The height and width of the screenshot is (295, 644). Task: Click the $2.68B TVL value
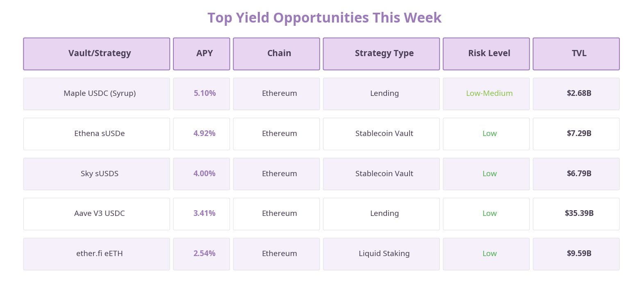579,93
